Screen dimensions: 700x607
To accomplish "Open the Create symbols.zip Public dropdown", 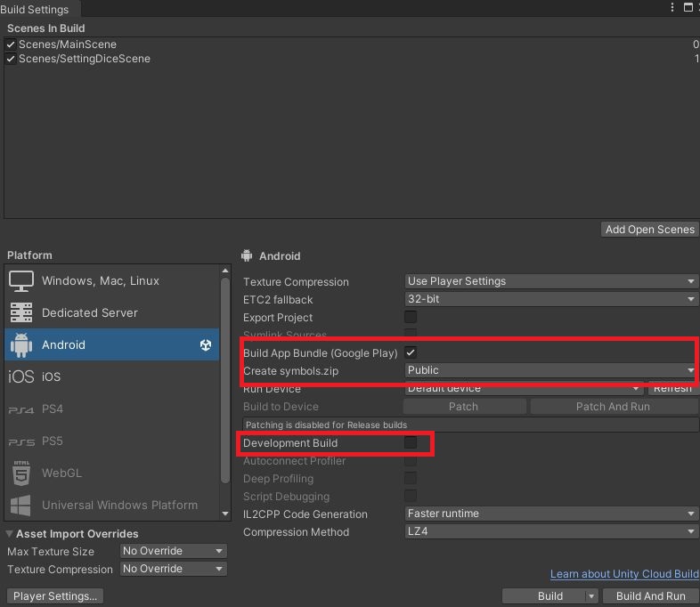I will [551, 370].
